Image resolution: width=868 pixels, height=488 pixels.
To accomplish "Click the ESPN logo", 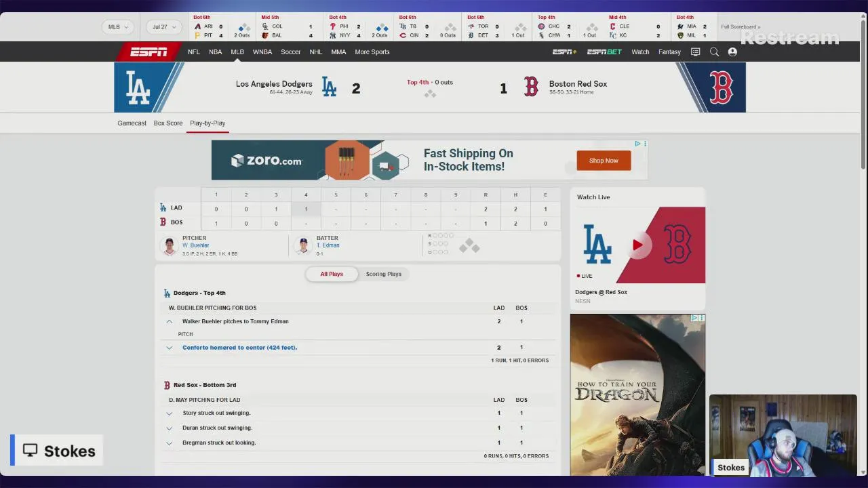I will coord(149,52).
